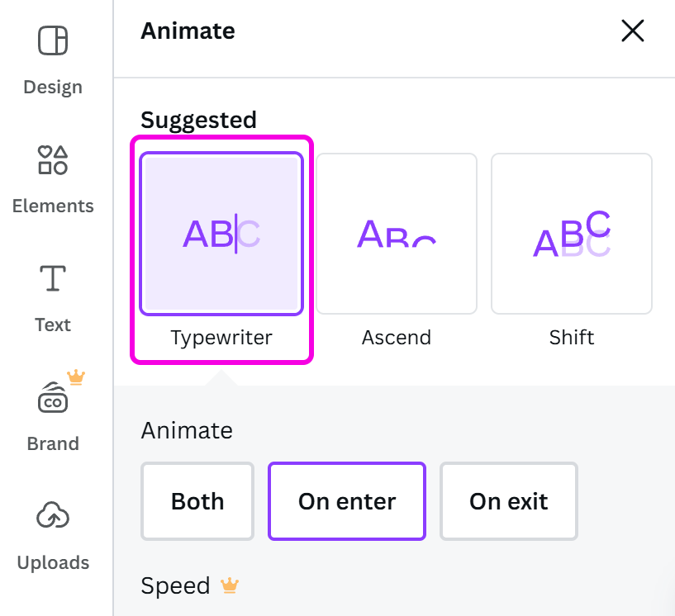Image resolution: width=675 pixels, height=616 pixels.
Task: Click the Typewriter label
Action: (221, 337)
